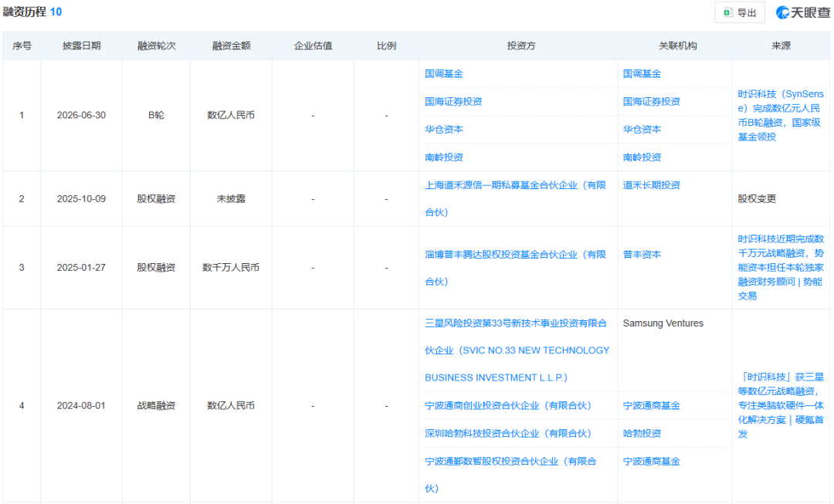Open related institution 哈勃投资
Viewport: 834px width, 504px height.
(642, 433)
